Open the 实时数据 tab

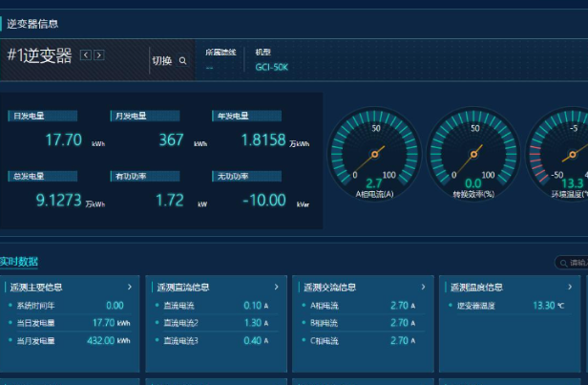19,261
